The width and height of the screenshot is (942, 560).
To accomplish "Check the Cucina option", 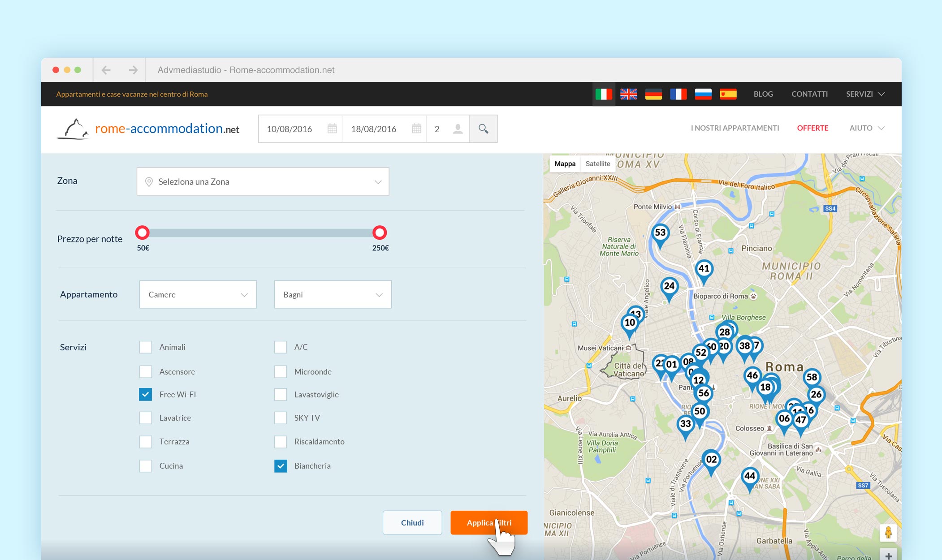I will pos(145,466).
